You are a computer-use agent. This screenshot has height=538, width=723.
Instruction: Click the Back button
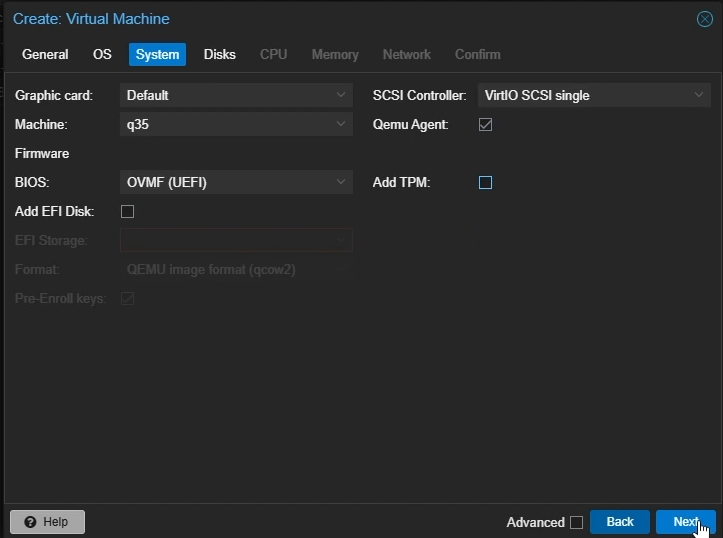[620, 522]
